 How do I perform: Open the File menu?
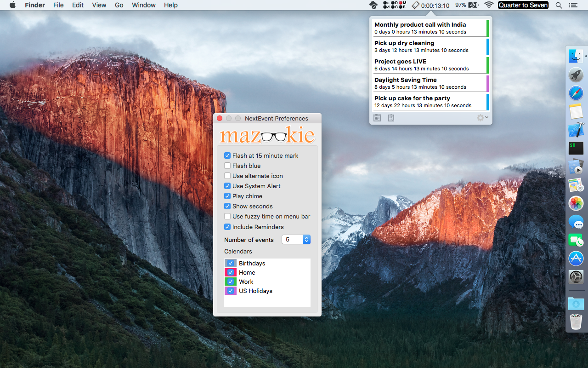[58, 5]
